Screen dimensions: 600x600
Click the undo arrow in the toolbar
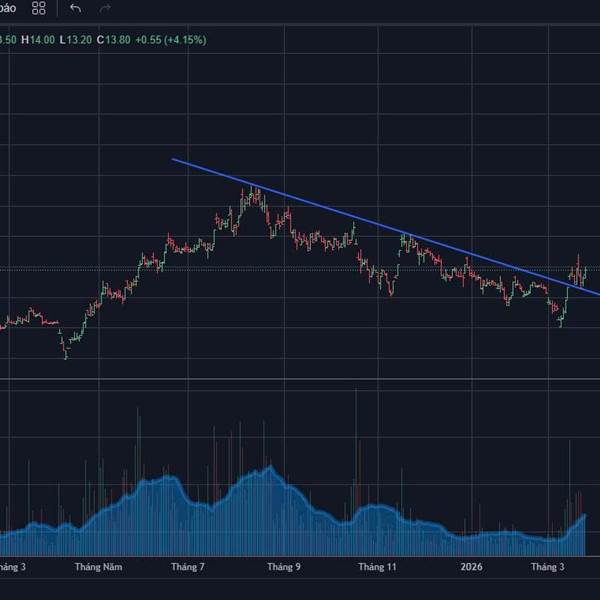[75, 8]
